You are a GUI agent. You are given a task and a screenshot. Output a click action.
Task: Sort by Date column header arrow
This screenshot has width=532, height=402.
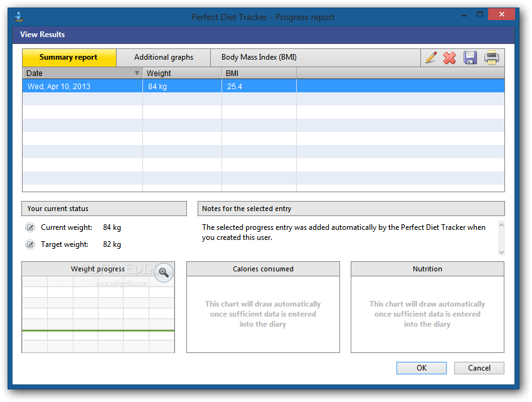point(137,73)
